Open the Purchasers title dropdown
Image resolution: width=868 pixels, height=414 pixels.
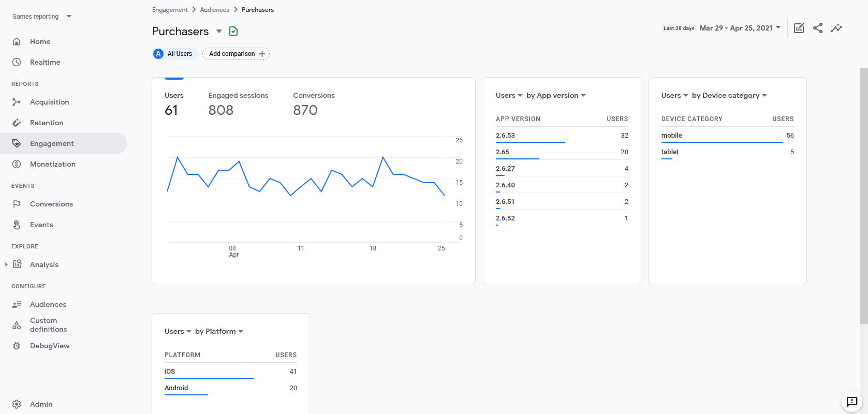(x=219, y=32)
